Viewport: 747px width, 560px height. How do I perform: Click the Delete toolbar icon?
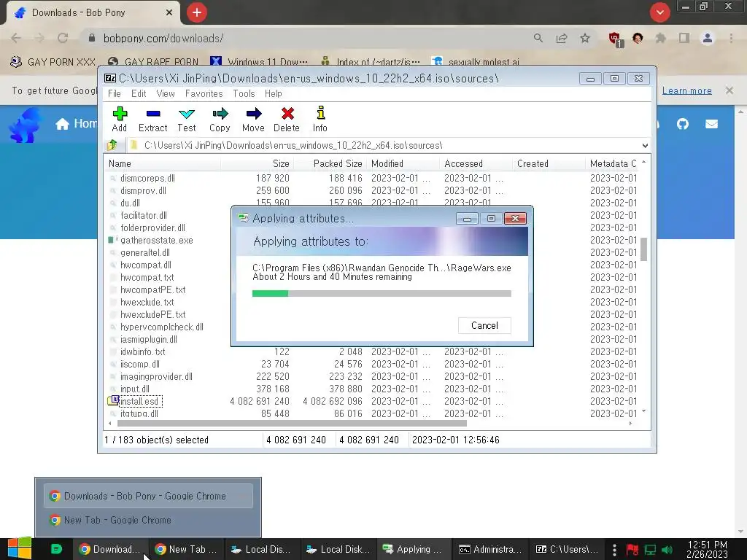pyautogui.click(x=287, y=119)
